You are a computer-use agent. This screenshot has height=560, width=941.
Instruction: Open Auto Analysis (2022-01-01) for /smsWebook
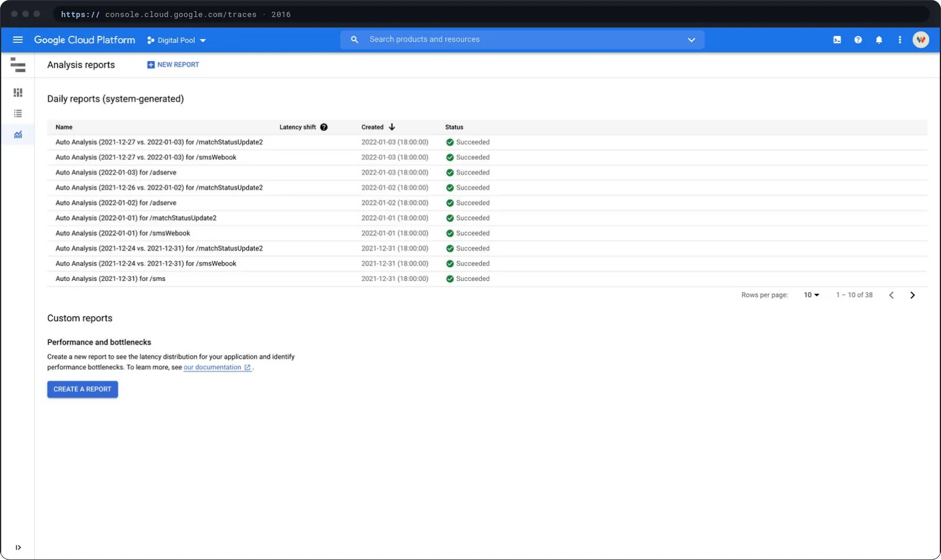coord(123,233)
